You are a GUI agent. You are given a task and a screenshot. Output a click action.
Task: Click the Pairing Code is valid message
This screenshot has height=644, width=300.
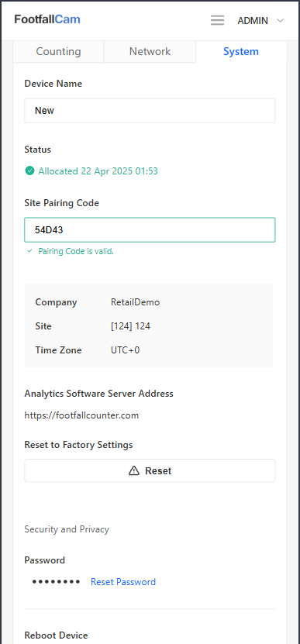point(76,251)
